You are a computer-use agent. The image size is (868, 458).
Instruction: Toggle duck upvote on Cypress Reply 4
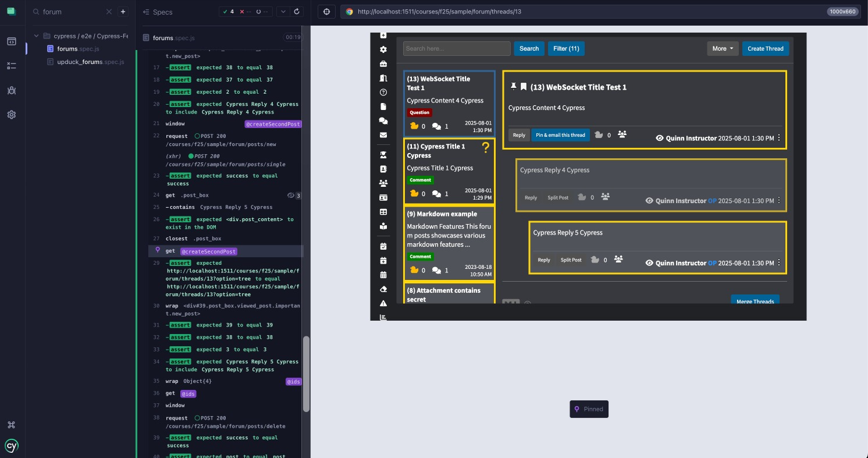point(582,197)
